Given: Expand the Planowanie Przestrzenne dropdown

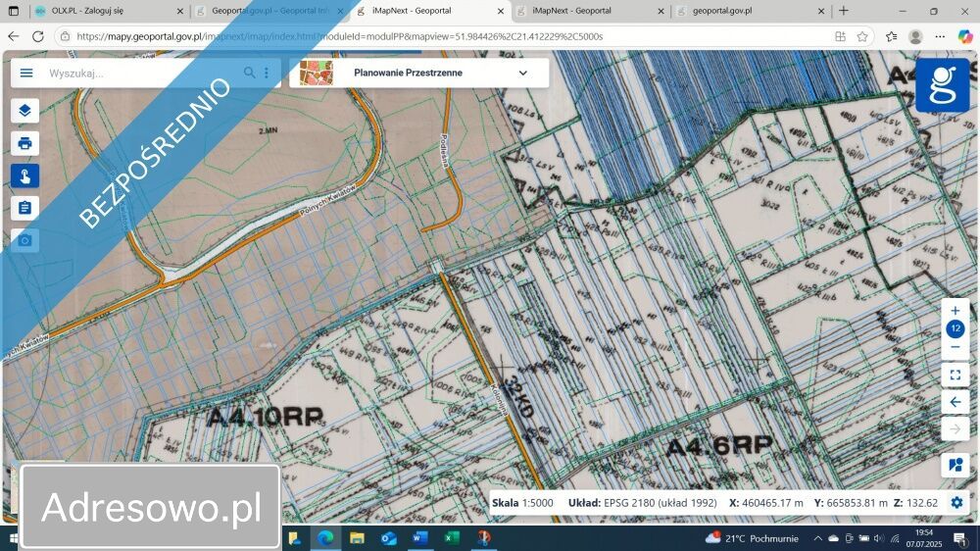Looking at the screenshot, I should click(x=522, y=74).
